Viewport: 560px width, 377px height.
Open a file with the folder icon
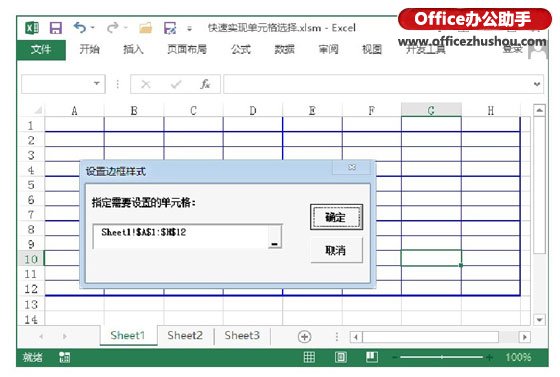click(x=145, y=28)
